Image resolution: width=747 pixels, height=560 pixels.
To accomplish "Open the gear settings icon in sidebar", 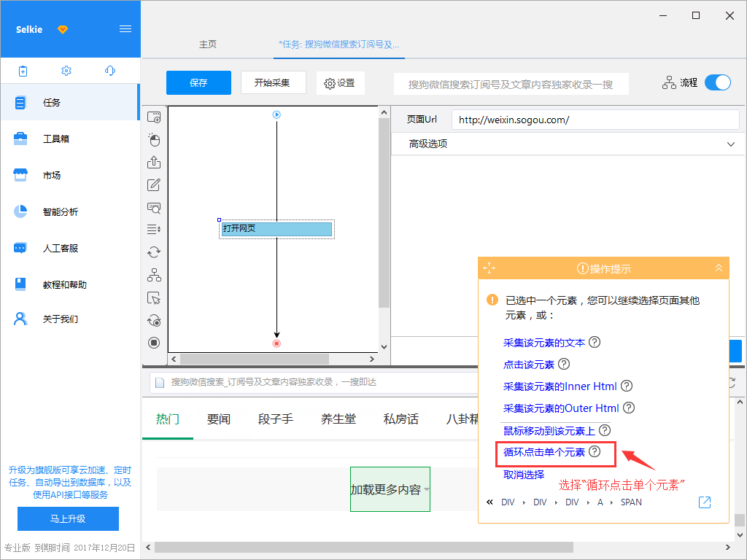I will click(x=66, y=71).
